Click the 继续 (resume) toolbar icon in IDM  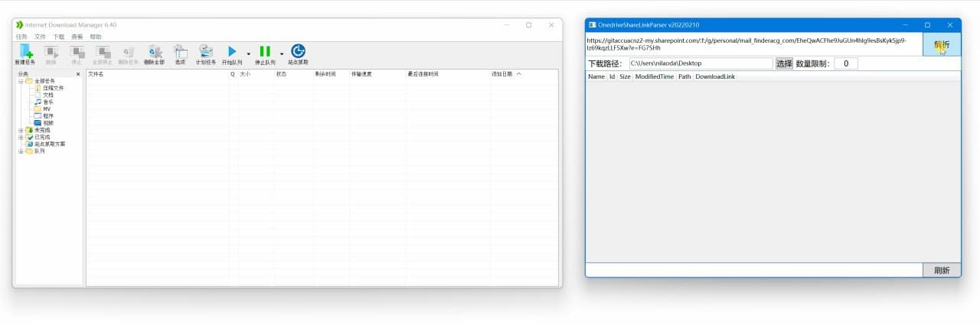51,54
